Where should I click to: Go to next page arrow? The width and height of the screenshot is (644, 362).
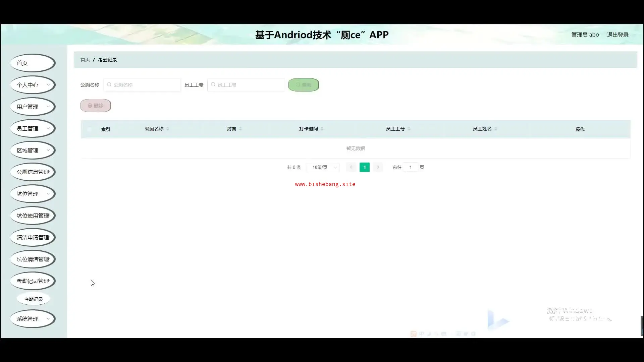378,167
